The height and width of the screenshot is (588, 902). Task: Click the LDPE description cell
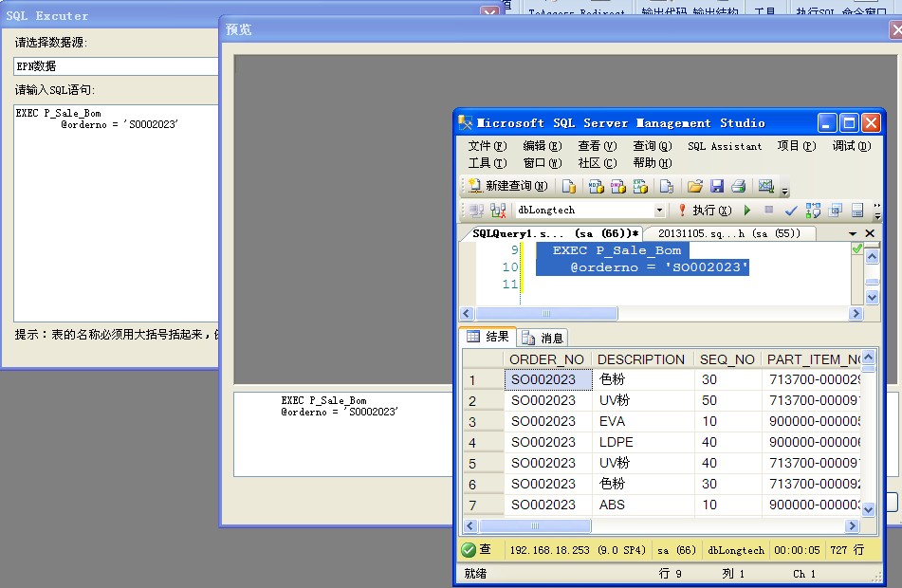click(643, 442)
